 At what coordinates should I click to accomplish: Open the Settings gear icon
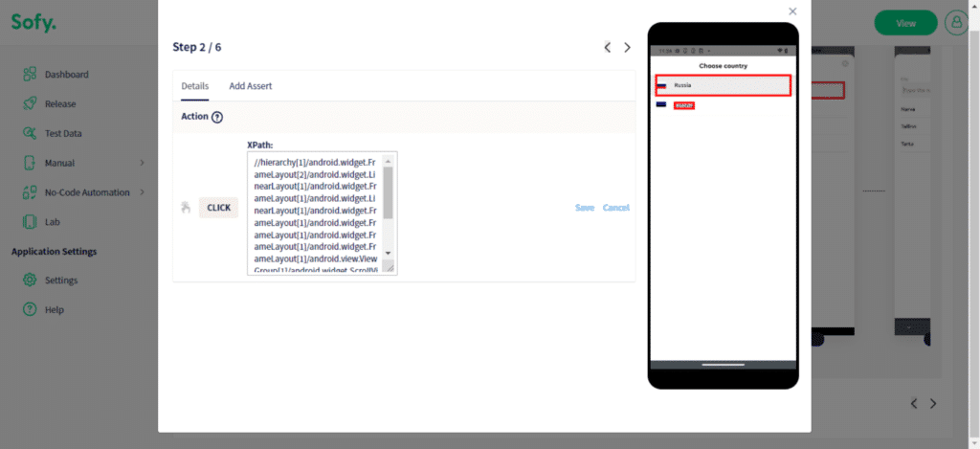pos(29,281)
